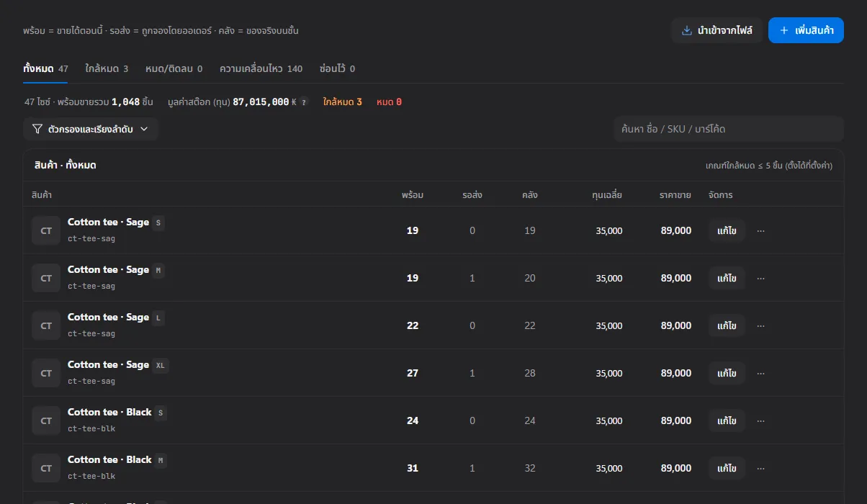Click the คลัง column header
This screenshot has height=504, width=867.
pos(530,195)
